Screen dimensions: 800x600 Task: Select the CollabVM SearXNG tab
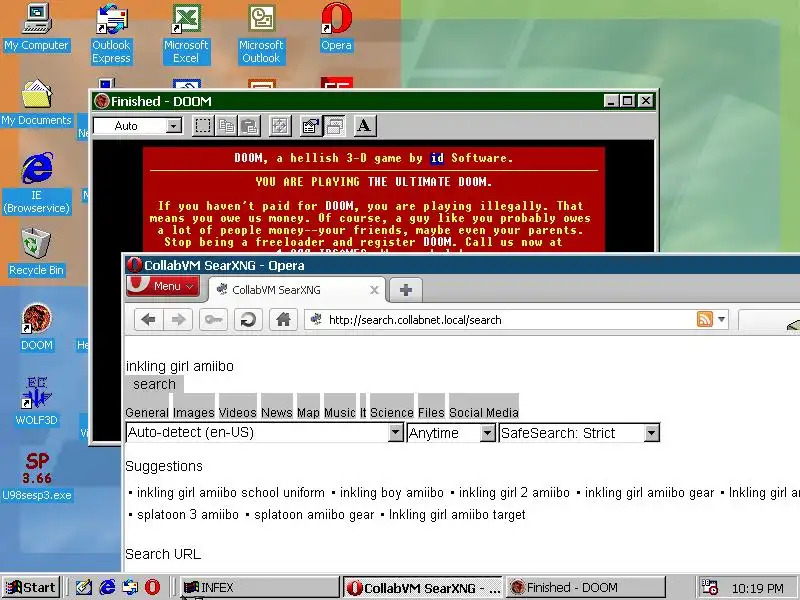[297, 290]
